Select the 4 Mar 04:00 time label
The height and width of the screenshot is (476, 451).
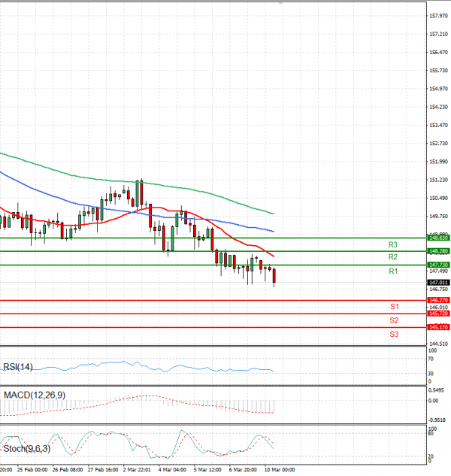(x=172, y=469)
